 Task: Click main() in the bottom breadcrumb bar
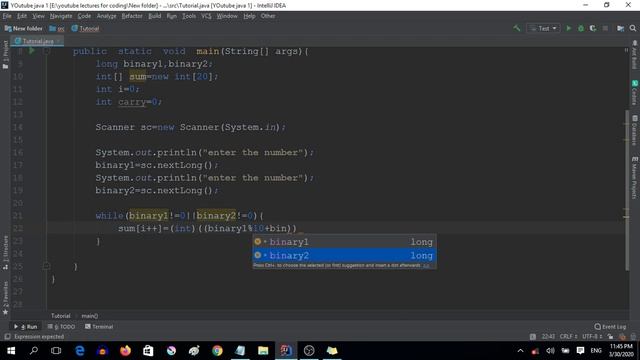89,316
